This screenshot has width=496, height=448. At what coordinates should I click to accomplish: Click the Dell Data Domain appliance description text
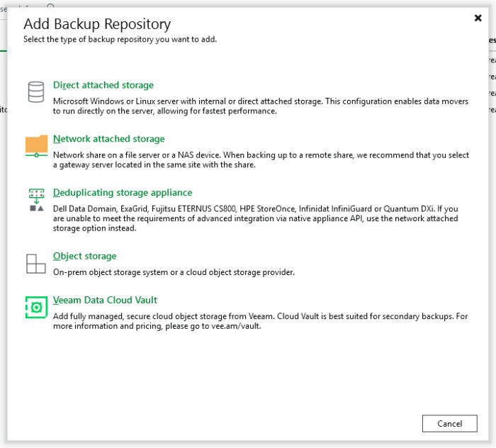tap(255, 218)
